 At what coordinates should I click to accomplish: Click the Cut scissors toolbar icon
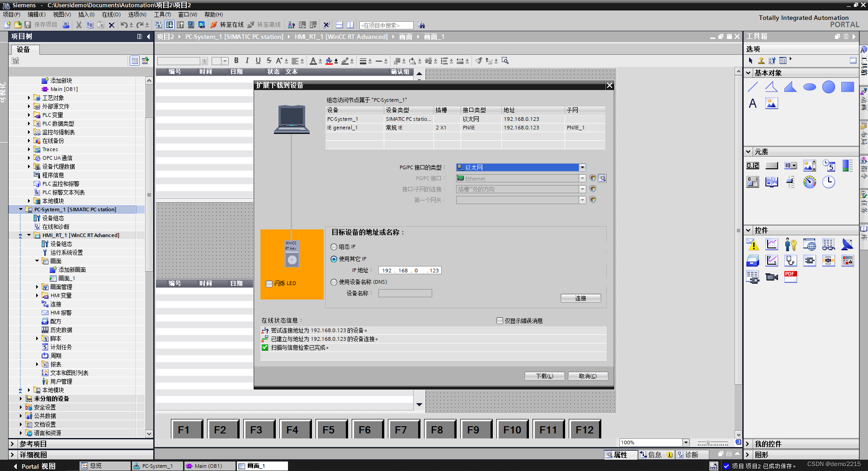point(79,25)
